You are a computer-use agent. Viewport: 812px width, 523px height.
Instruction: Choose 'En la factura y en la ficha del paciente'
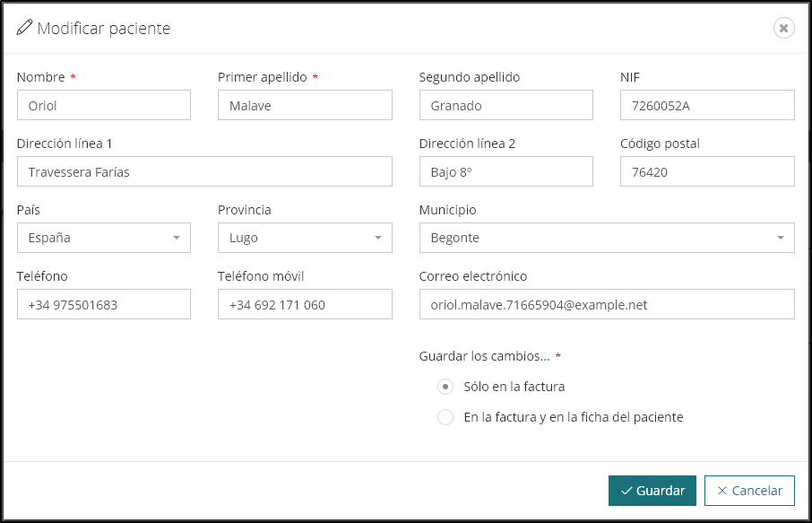tap(445, 417)
